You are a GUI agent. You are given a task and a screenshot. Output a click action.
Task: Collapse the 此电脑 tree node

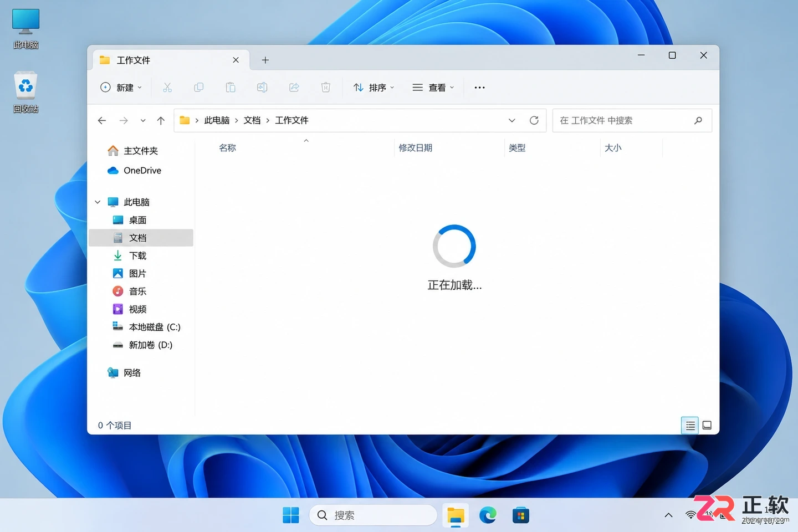coord(98,202)
